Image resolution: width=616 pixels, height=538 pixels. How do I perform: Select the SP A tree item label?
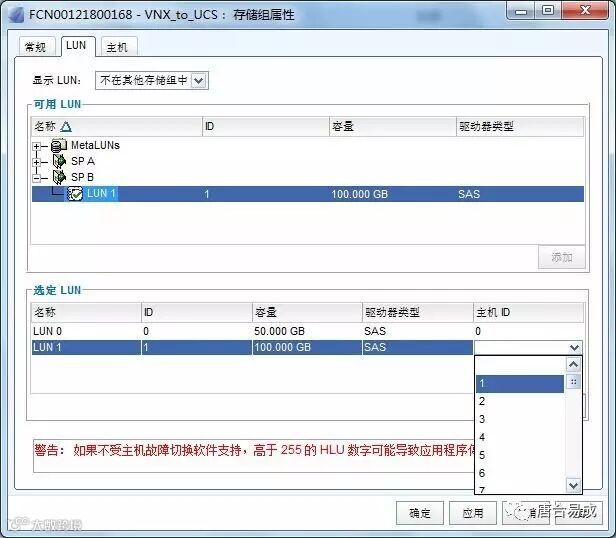[83, 161]
